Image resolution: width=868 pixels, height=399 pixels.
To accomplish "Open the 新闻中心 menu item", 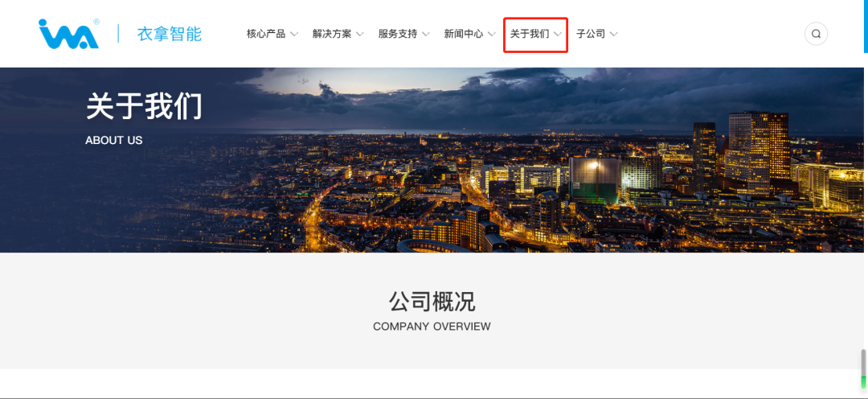I will point(464,34).
